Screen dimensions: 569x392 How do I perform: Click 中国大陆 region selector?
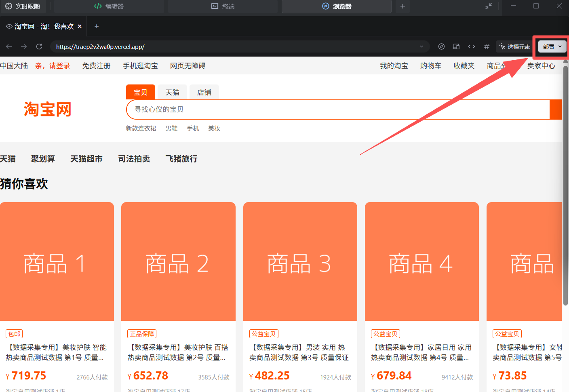[x=14, y=65]
